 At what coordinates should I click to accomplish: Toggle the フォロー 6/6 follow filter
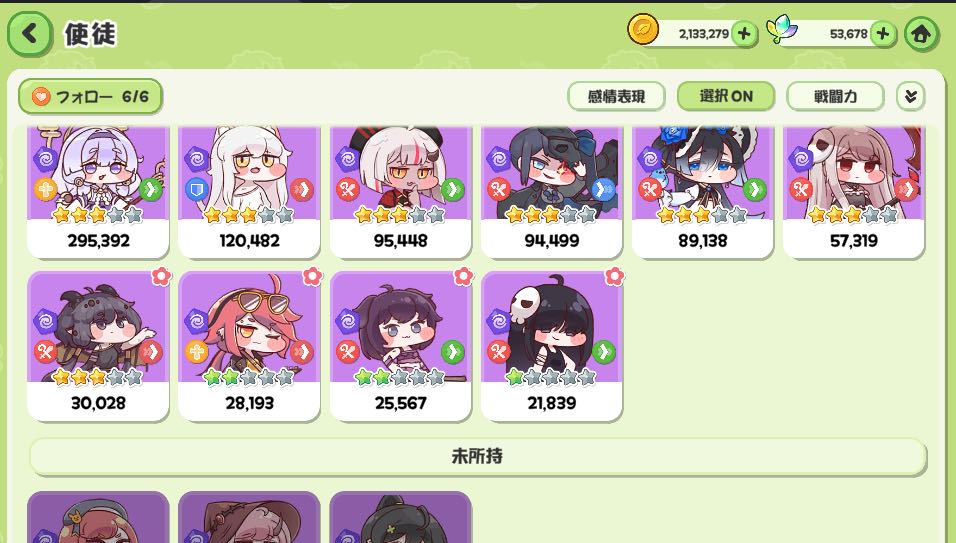tap(90, 96)
